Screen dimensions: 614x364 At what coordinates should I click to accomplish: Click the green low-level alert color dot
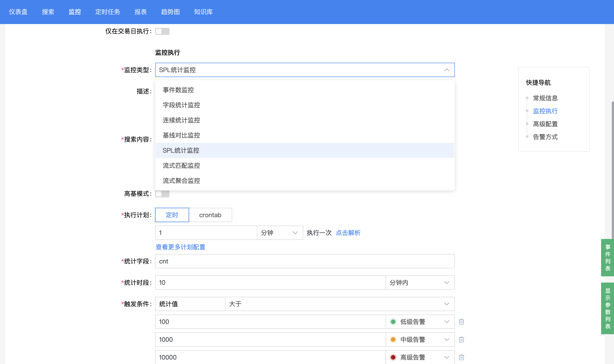coord(393,322)
